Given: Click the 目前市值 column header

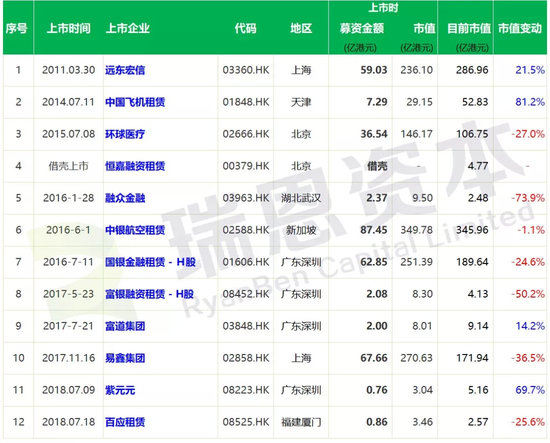Looking at the screenshot, I should 469,28.
